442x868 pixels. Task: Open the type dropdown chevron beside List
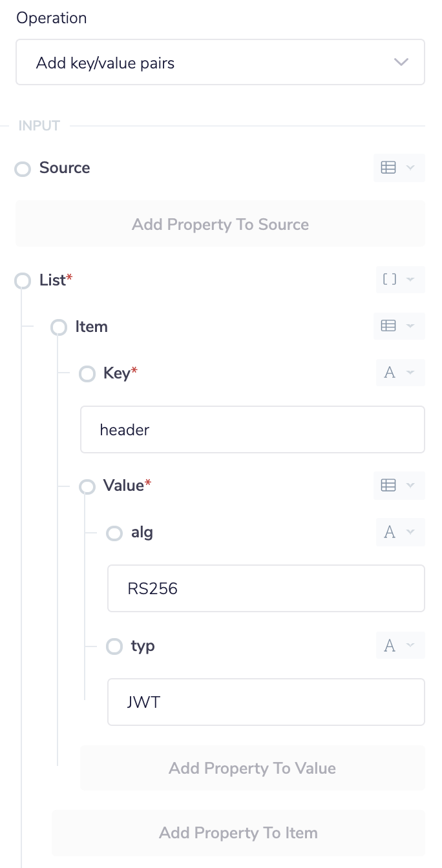(x=410, y=280)
